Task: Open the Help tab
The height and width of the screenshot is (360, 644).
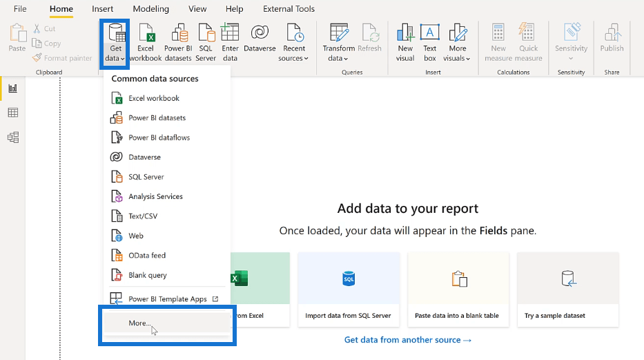Action: [234, 8]
